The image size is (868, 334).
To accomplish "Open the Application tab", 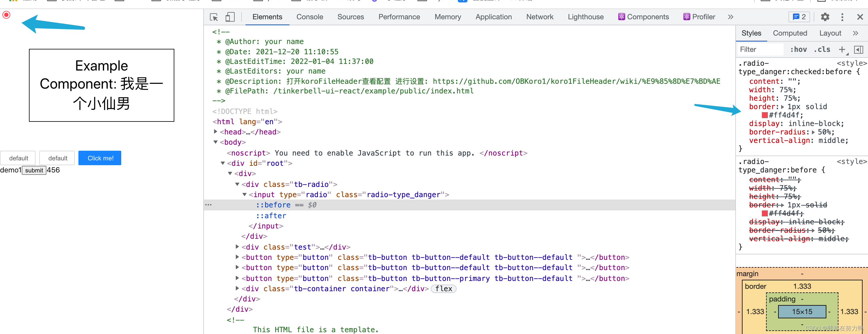I will (493, 17).
